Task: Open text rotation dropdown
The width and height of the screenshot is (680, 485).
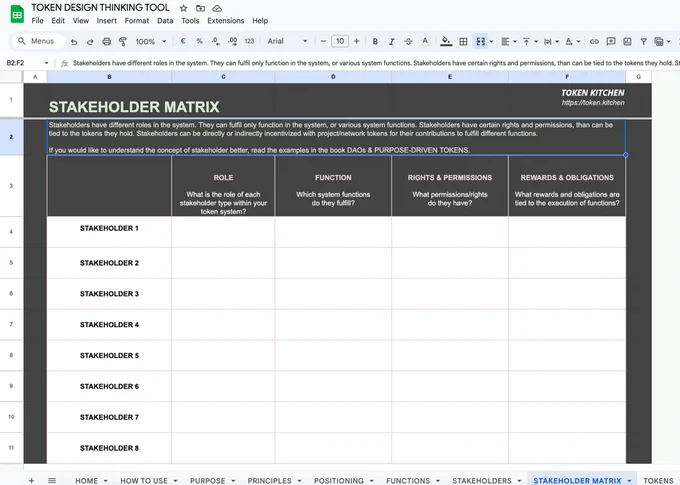Action: click(x=572, y=42)
